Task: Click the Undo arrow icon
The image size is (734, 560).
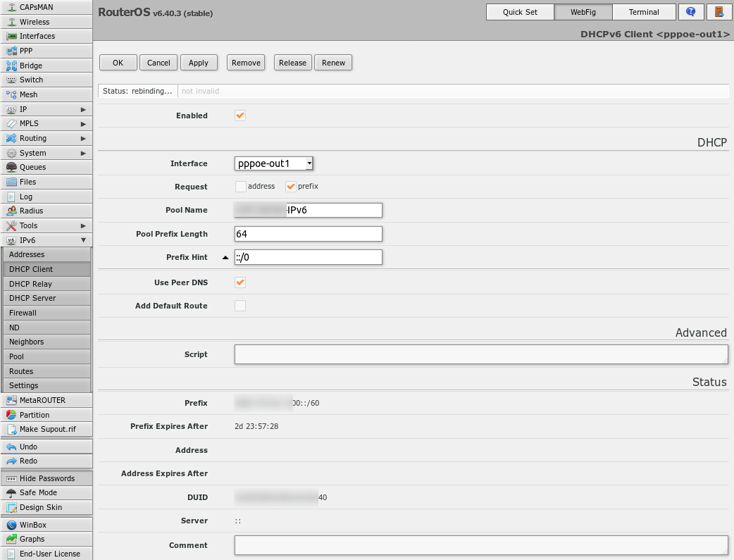Action: click(12, 447)
